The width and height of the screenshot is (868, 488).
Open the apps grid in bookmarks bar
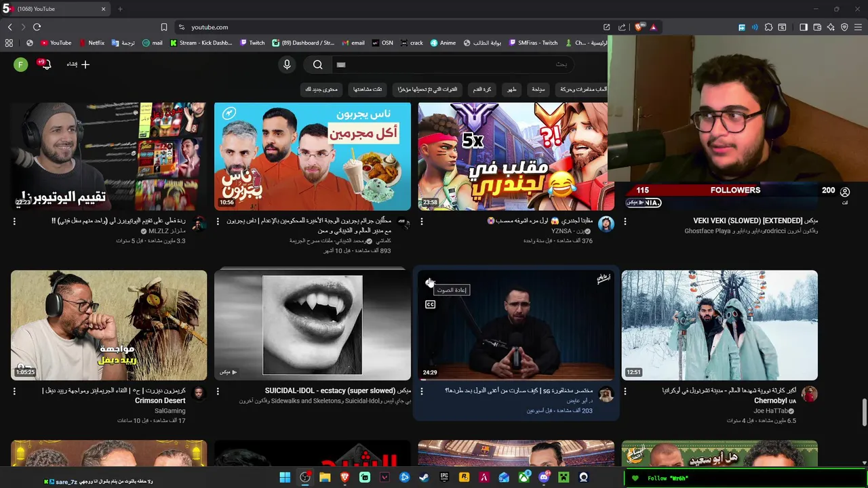click(x=9, y=43)
